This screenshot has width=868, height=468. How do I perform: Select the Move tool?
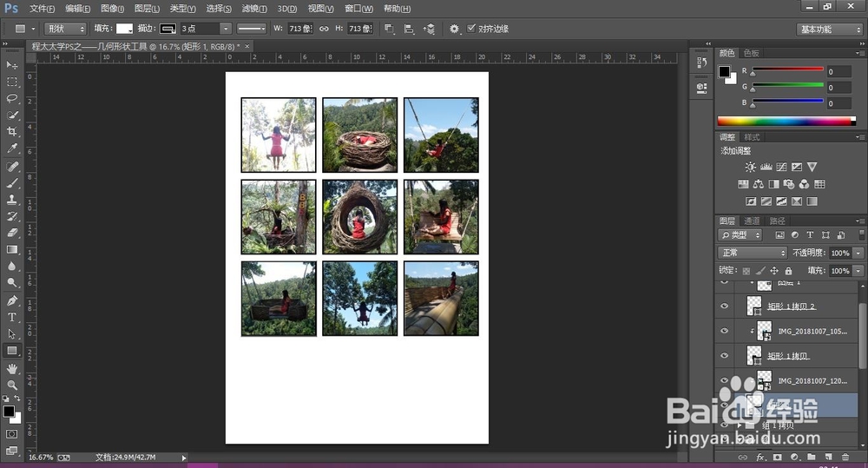(x=11, y=65)
